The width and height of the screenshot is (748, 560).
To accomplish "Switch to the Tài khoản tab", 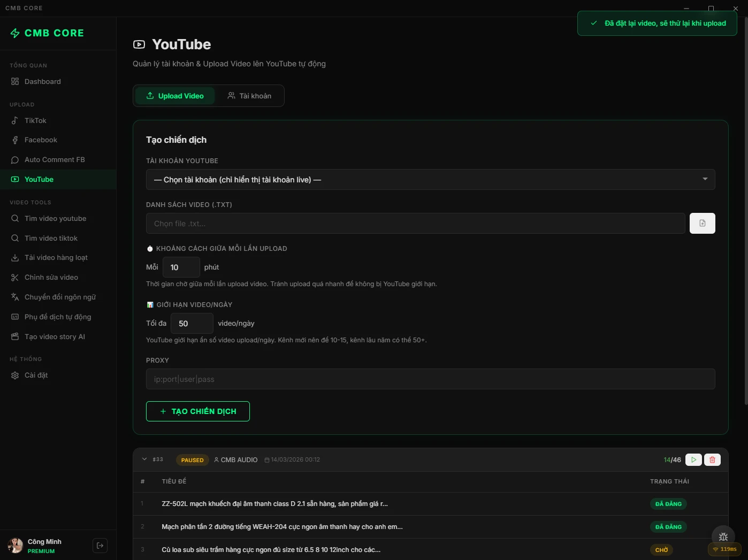I will click(249, 96).
